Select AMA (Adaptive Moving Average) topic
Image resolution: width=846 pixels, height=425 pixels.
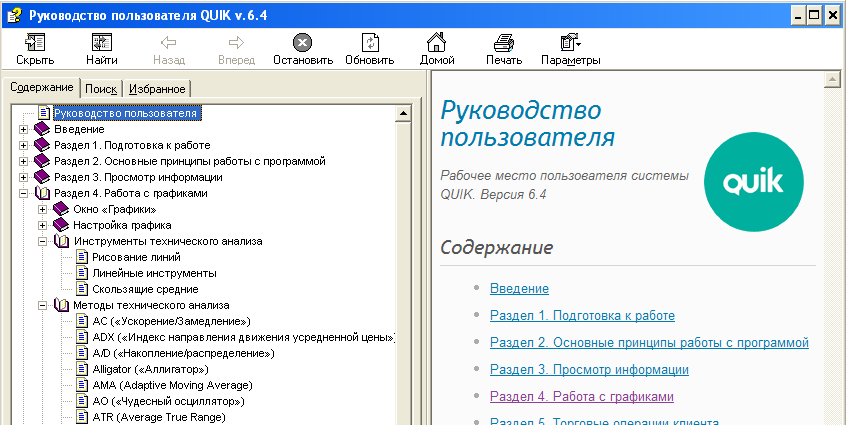tap(173, 385)
